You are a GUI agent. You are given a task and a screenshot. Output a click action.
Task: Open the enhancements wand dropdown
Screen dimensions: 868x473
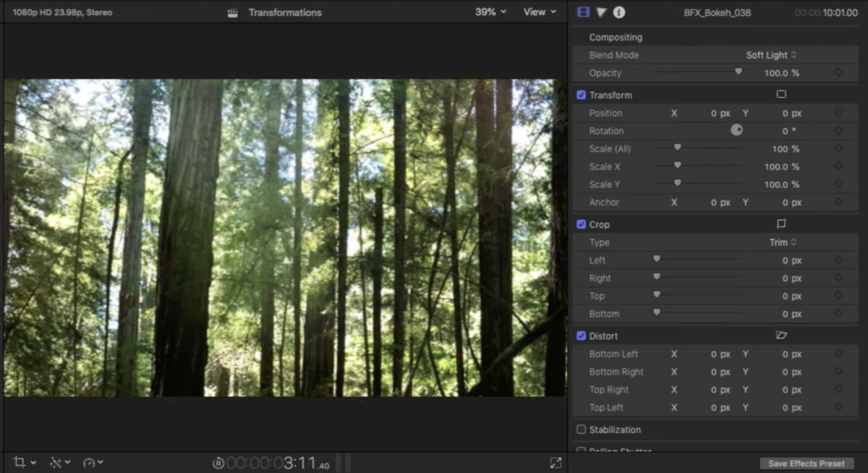[59, 462]
